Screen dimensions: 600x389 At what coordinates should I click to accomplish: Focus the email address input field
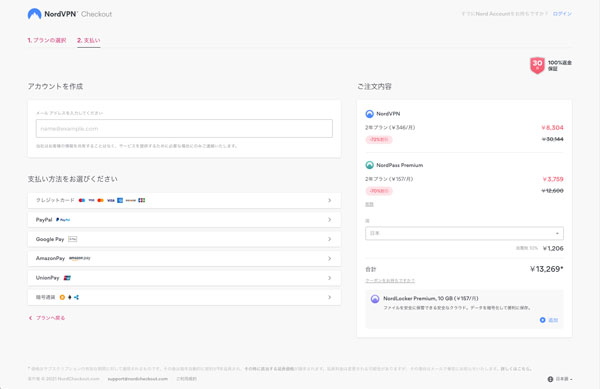[x=184, y=129]
